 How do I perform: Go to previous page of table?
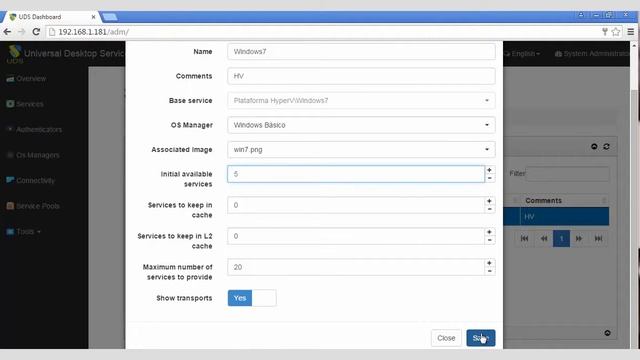point(543,238)
